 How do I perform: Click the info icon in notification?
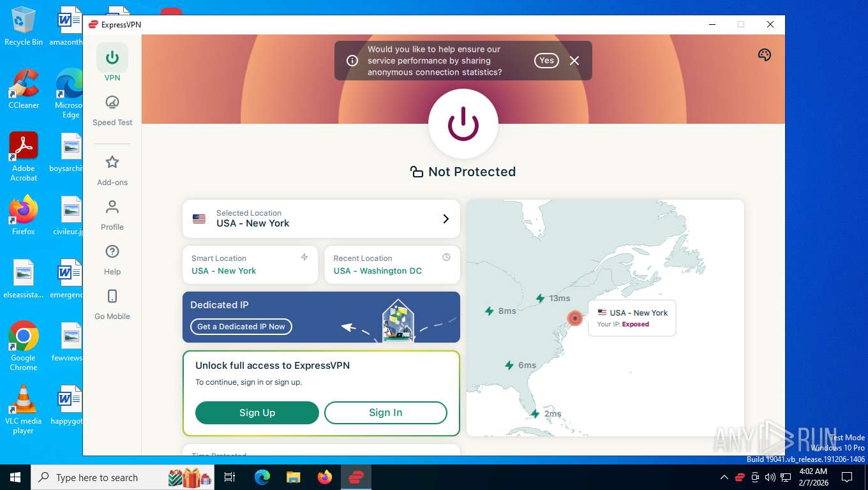352,61
